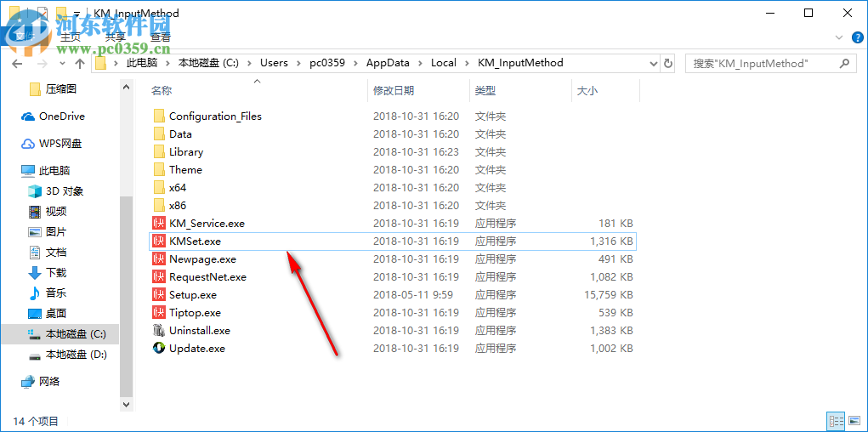Go back with the back arrow

(17, 63)
